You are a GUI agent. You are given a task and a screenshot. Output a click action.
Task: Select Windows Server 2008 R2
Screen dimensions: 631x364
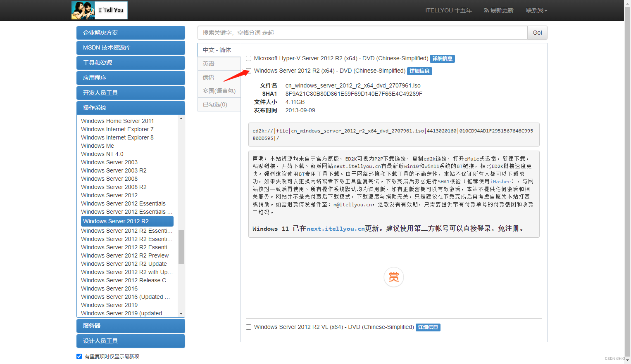114,187
